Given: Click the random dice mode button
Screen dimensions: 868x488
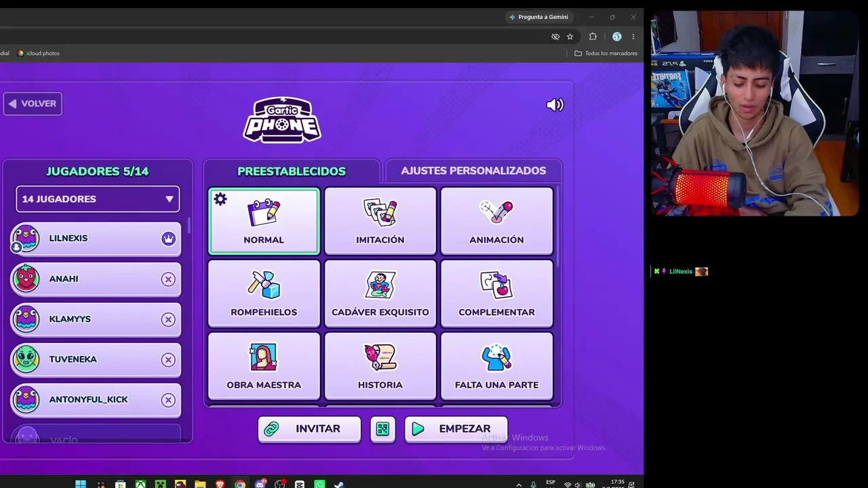Looking at the screenshot, I should [382, 429].
